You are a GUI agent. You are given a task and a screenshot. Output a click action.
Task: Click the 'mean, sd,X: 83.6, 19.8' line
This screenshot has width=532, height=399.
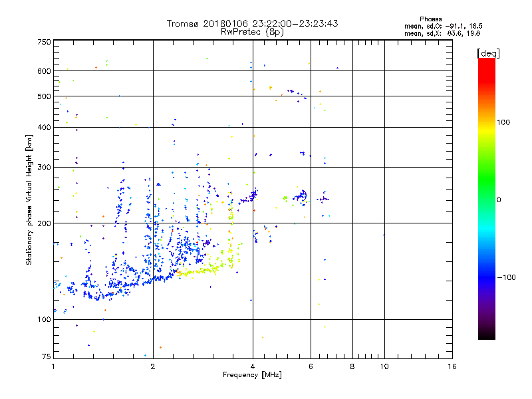(442, 33)
